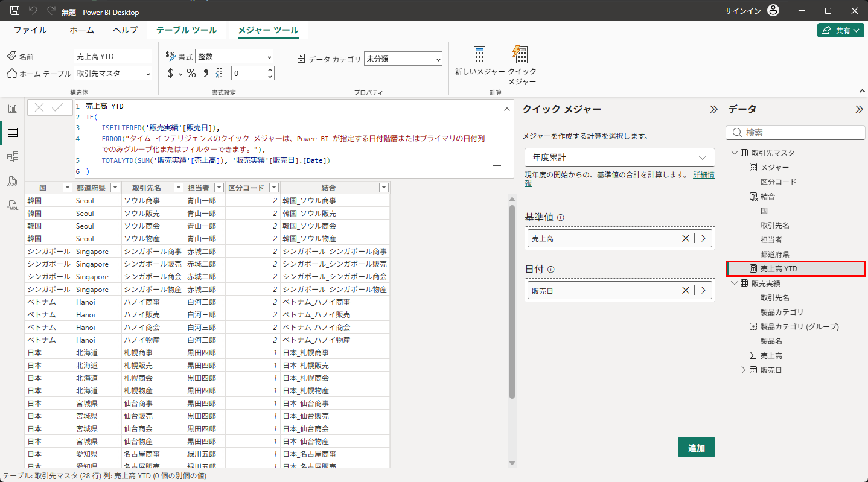This screenshot has height=482, width=868.
Task: Open 都道府県 column filter dropdown
Action: (115, 188)
